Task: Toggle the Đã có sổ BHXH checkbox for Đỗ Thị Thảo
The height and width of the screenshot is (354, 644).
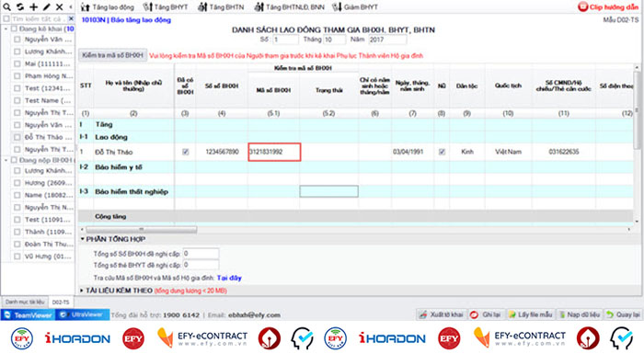Action: [x=185, y=152]
